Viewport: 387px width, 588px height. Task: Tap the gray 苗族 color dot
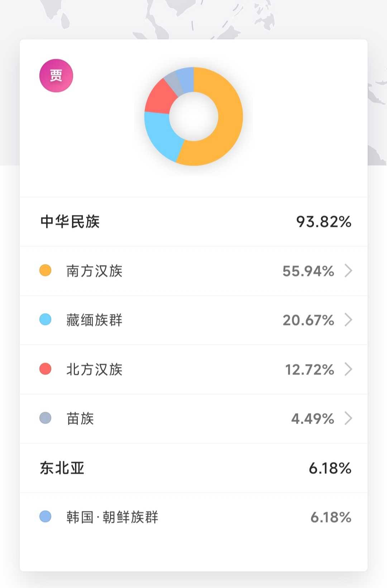click(46, 418)
